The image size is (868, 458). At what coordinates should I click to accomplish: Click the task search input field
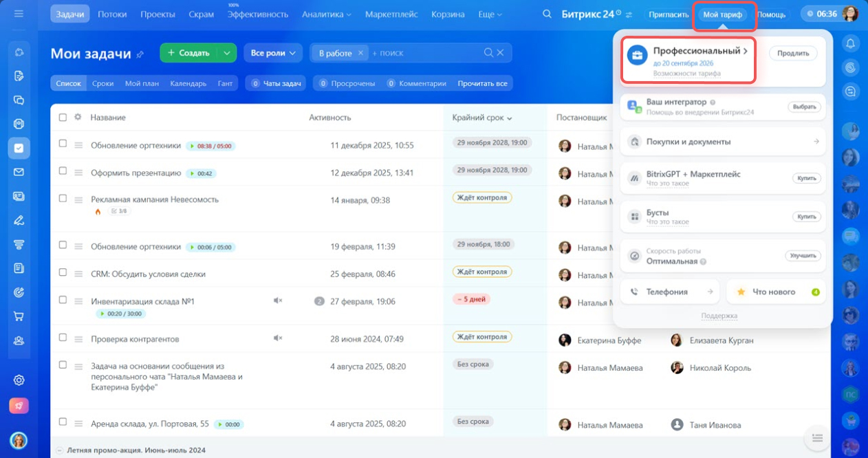(x=423, y=53)
